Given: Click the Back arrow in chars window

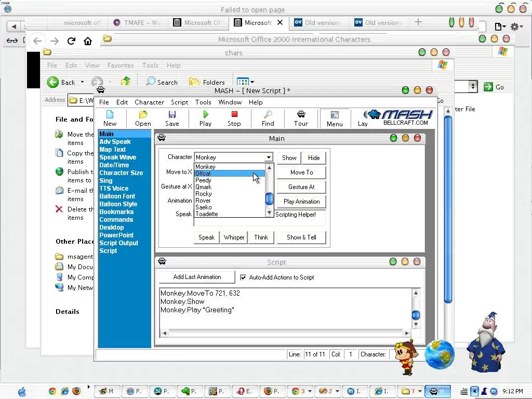Looking at the screenshot, I should (x=61, y=82).
